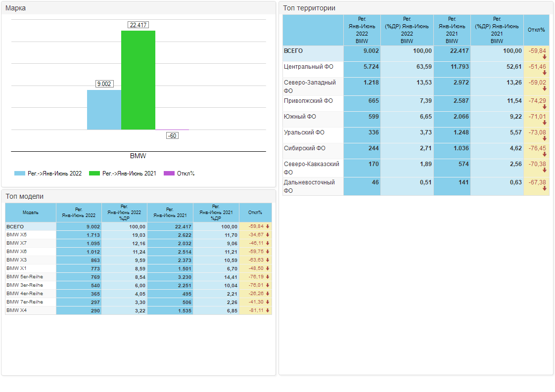Toggle the Рег.->Янв-Июнь 2021 legend series
This screenshot has height=392, width=555.
pos(123,174)
